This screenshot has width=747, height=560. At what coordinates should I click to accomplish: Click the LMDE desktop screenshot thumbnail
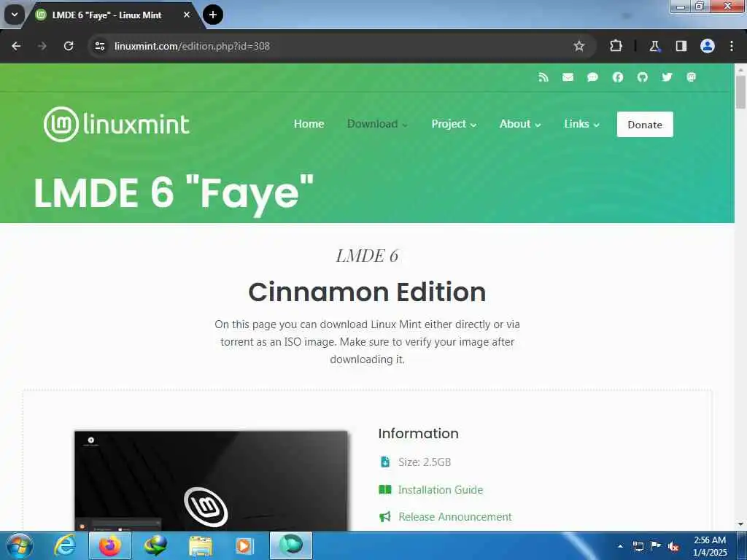tap(211, 481)
